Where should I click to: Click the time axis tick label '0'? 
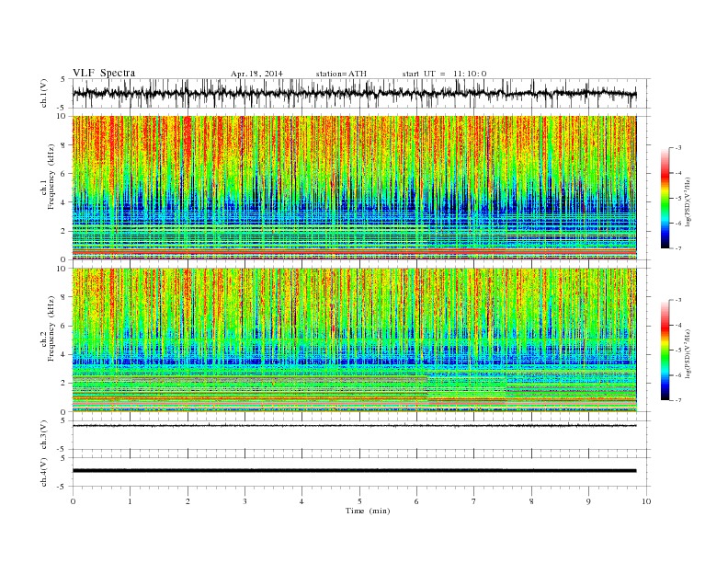tap(73, 501)
